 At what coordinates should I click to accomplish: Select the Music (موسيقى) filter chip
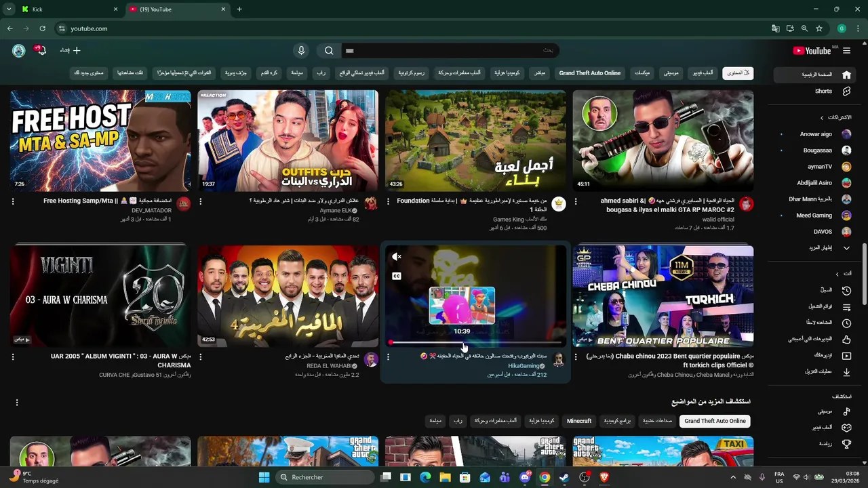pos(671,73)
